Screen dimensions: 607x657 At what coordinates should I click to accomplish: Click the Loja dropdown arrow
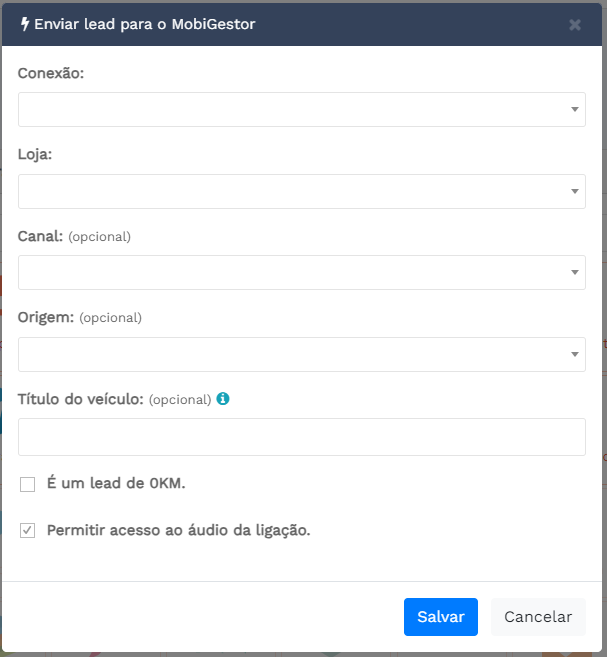(575, 191)
